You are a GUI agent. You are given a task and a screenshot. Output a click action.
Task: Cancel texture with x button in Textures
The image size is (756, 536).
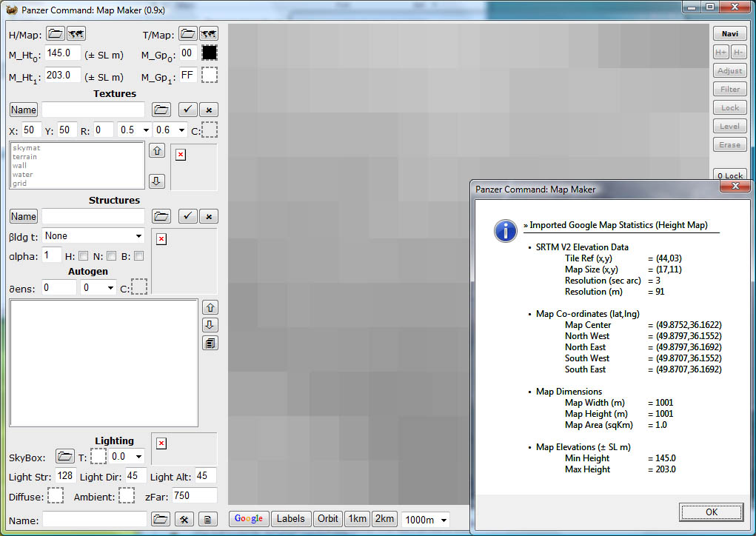tap(209, 110)
